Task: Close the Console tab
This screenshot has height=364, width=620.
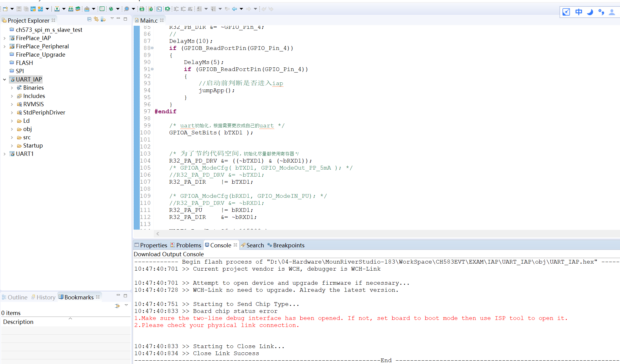Action: pyautogui.click(x=235, y=245)
